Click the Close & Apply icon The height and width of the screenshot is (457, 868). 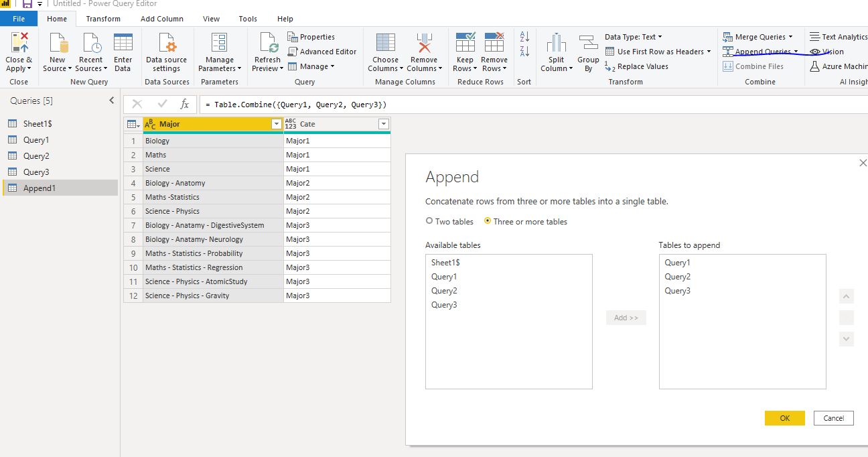coord(19,42)
